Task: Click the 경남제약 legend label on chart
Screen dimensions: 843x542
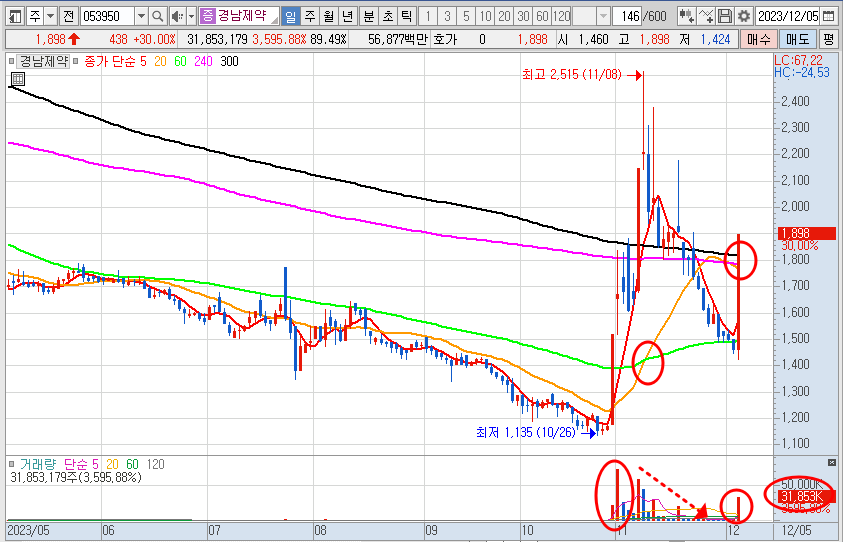Action: tap(44, 61)
